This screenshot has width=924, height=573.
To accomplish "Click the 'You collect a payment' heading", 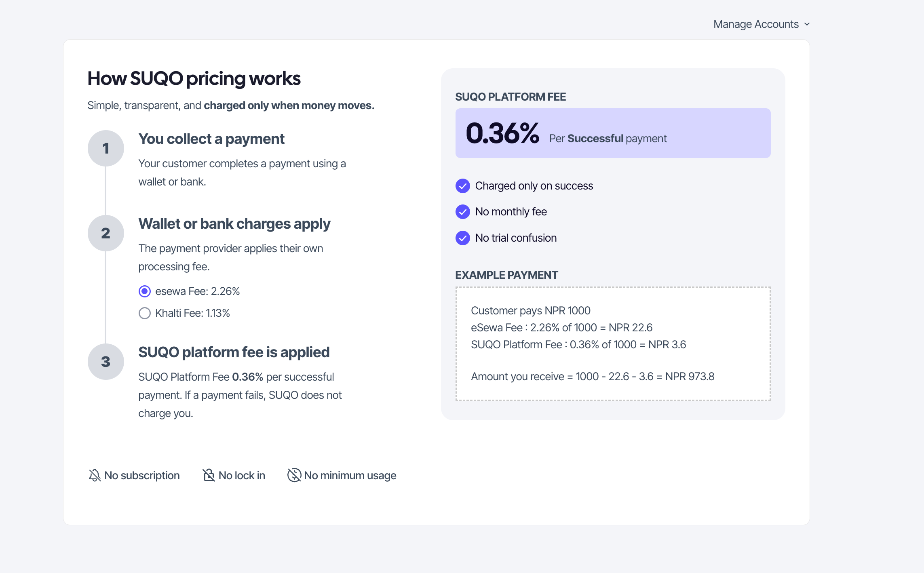I will [x=211, y=139].
